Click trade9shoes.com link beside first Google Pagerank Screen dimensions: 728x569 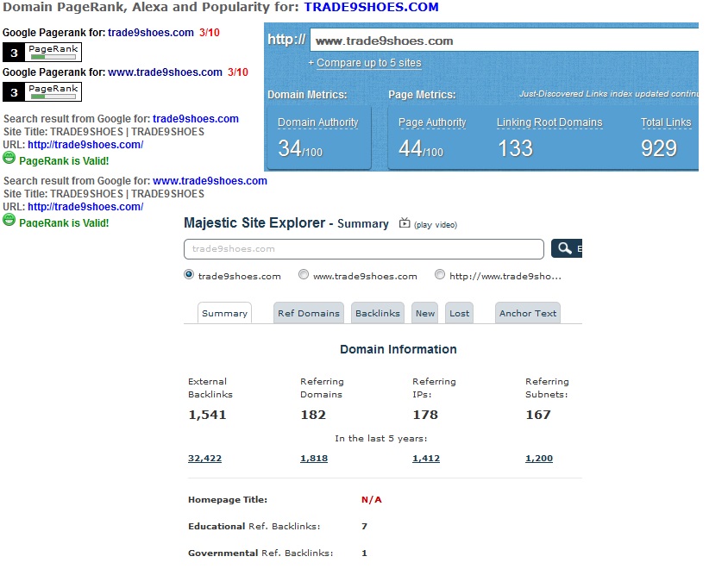coord(151,33)
